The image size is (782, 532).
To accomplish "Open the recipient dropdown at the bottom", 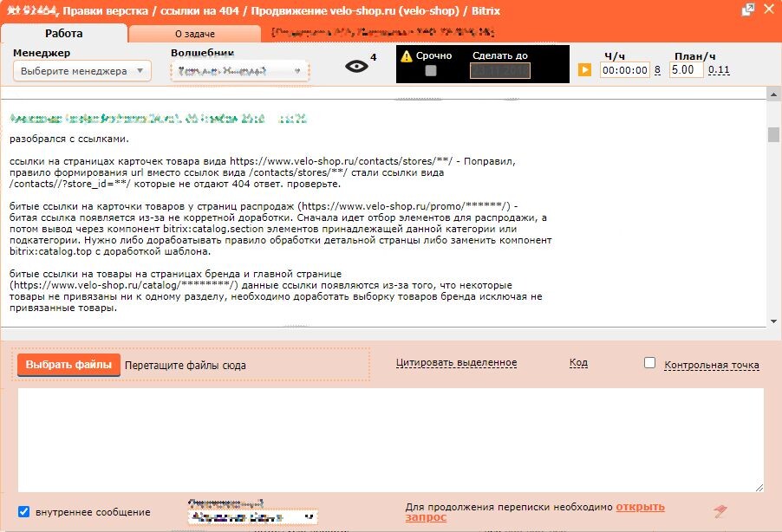I will pos(253,517).
